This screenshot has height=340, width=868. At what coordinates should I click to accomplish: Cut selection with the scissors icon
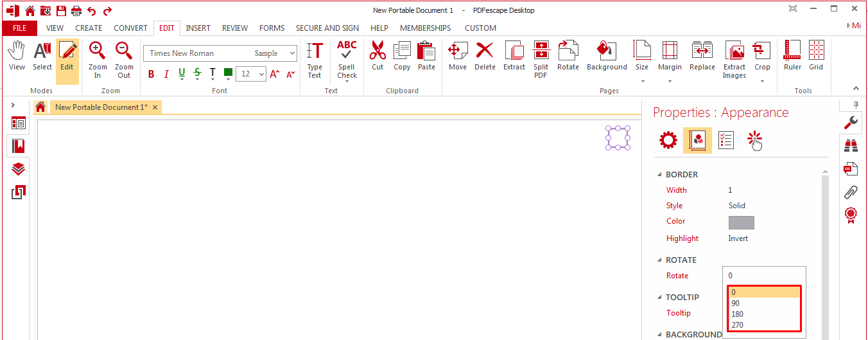(378, 56)
